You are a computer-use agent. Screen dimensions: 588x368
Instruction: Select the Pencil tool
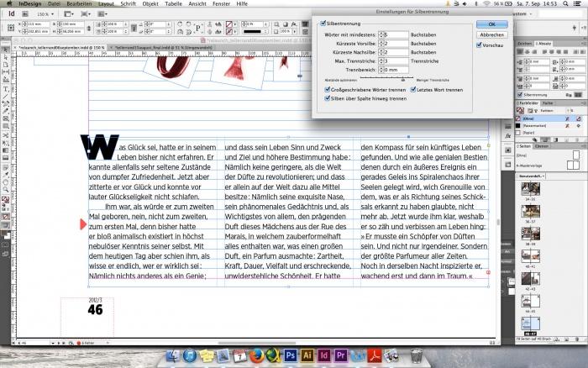coord(6,111)
